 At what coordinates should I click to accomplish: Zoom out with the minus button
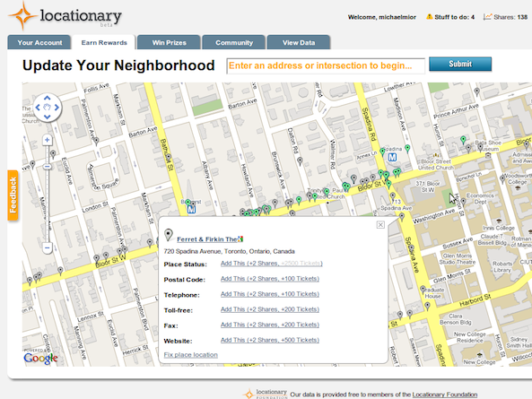click(x=48, y=247)
